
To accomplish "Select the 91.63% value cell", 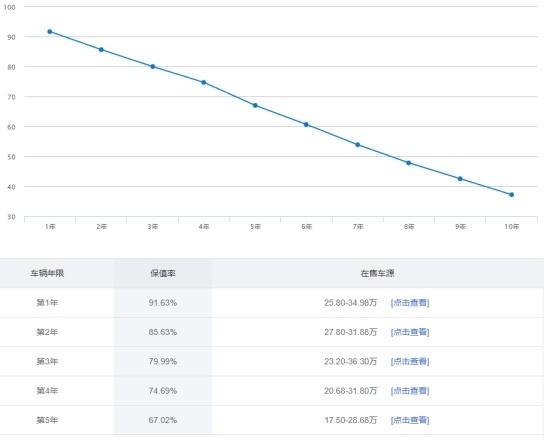I will 163,303.
